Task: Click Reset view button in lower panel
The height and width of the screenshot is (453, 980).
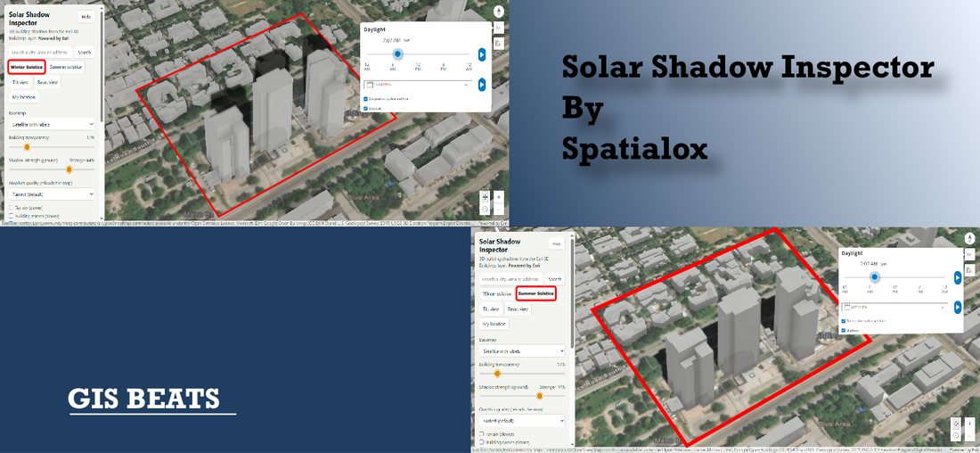Action: click(x=519, y=309)
